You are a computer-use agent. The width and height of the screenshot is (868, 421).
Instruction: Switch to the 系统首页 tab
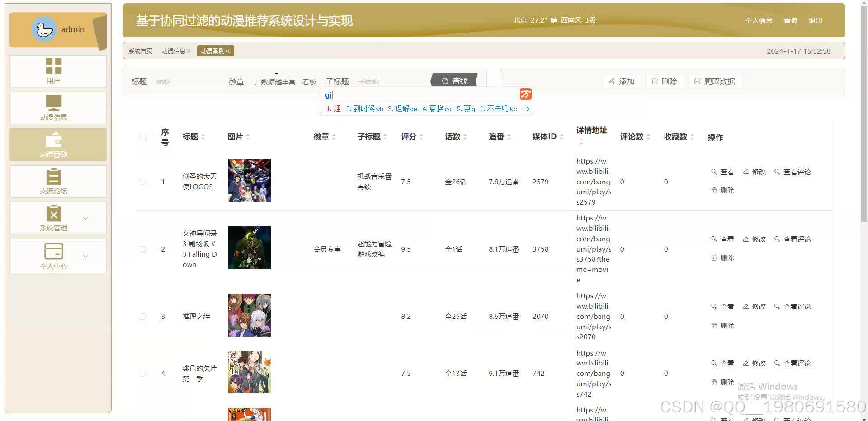pyautogui.click(x=140, y=51)
